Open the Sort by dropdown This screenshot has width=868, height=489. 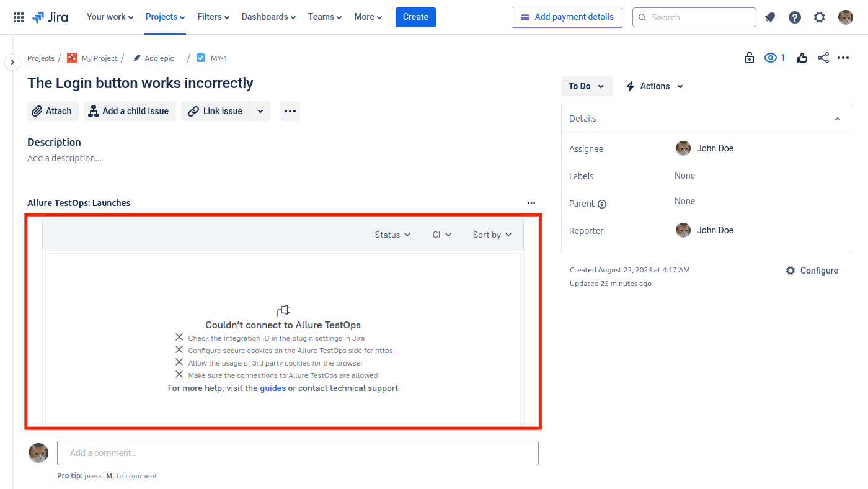pos(492,235)
